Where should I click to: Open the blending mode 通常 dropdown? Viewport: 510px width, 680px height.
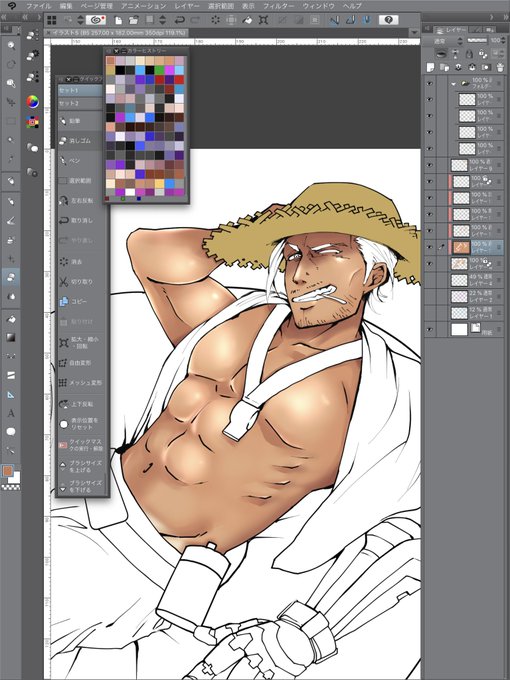coord(443,40)
